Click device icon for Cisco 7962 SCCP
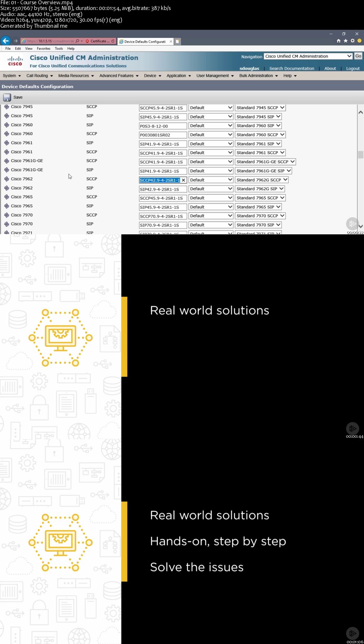Image resolution: width=364 pixels, height=644 pixels. coord(6,179)
